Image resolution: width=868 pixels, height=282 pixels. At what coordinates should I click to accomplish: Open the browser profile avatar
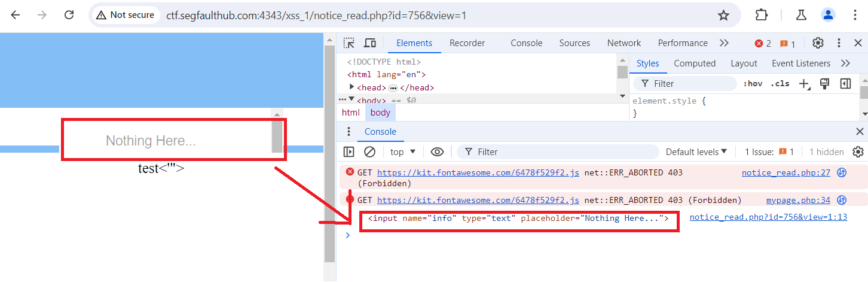pos(828,15)
